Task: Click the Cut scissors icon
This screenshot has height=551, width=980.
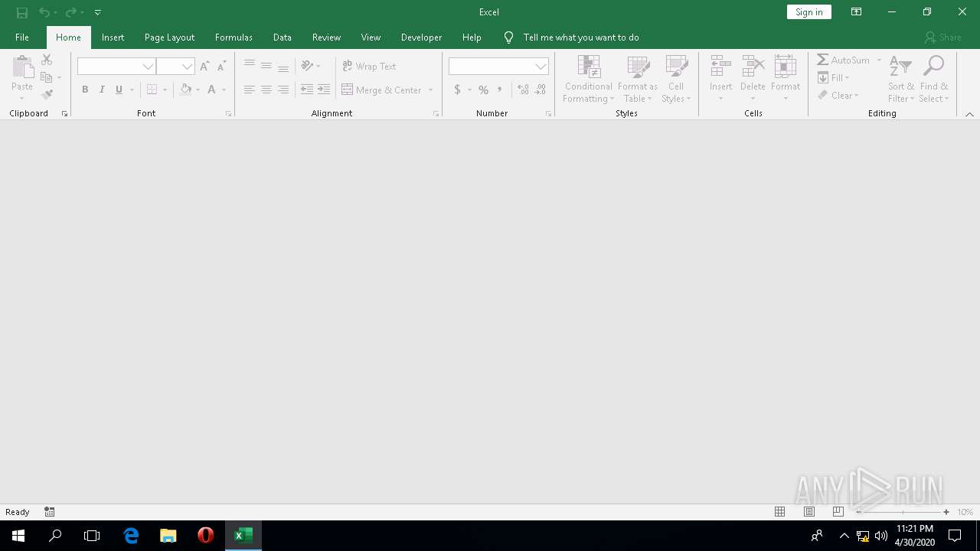Action: 47,60
